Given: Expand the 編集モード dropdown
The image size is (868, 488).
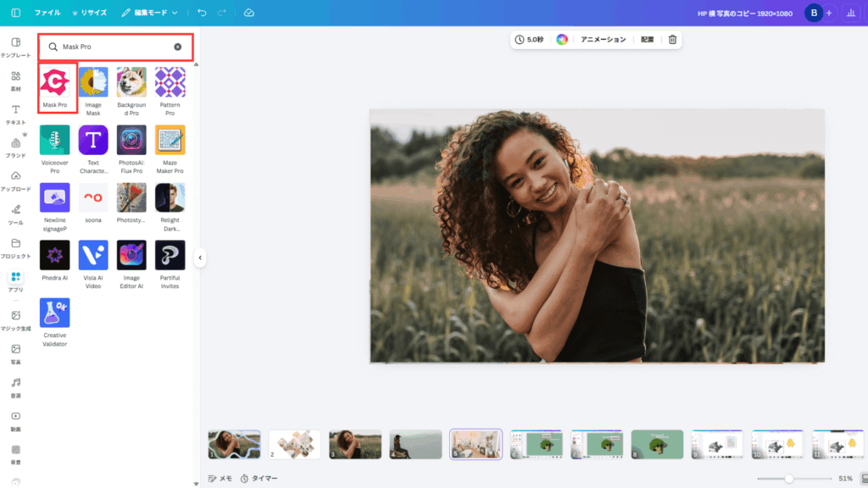Looking at the screenshot, I should (x=150, y=13).
